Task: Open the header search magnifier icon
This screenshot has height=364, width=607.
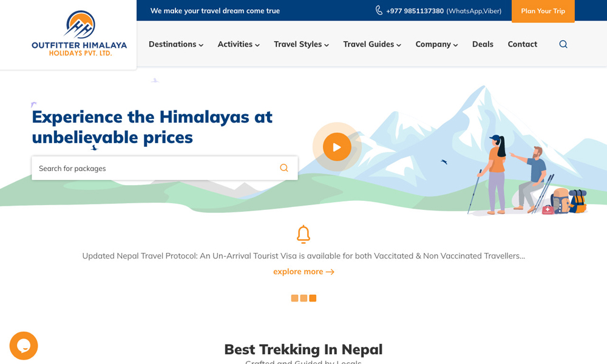Action: tap(563, 44)
